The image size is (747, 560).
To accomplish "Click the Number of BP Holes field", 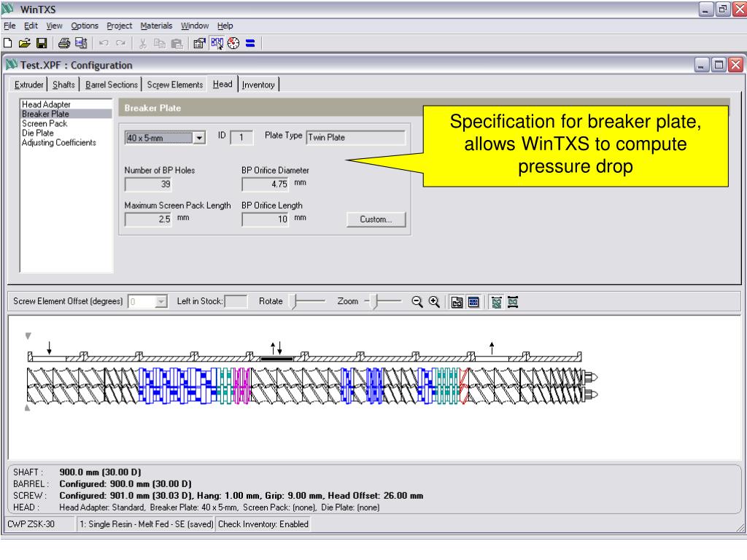I will coord(148,184).
